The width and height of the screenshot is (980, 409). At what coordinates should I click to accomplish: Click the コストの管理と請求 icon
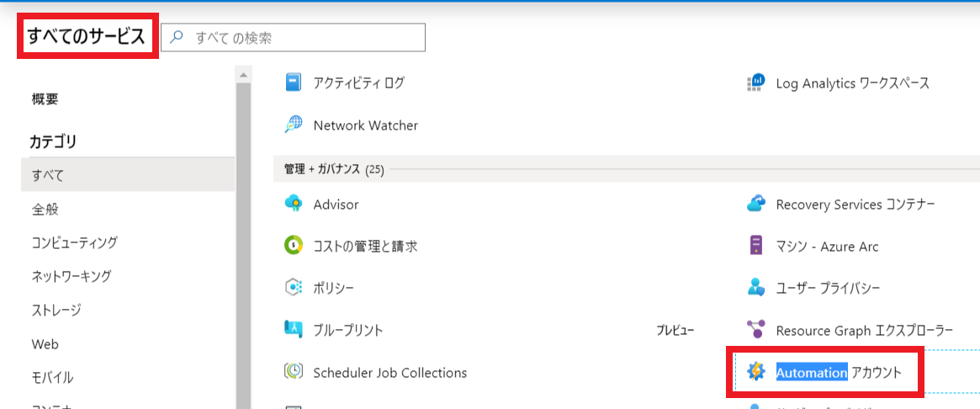294,246
